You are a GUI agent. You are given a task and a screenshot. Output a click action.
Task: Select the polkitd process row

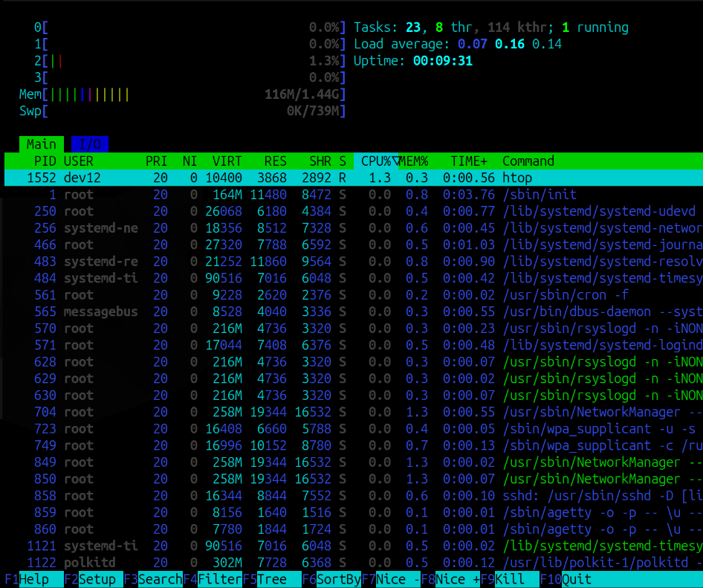coord(354,563)
